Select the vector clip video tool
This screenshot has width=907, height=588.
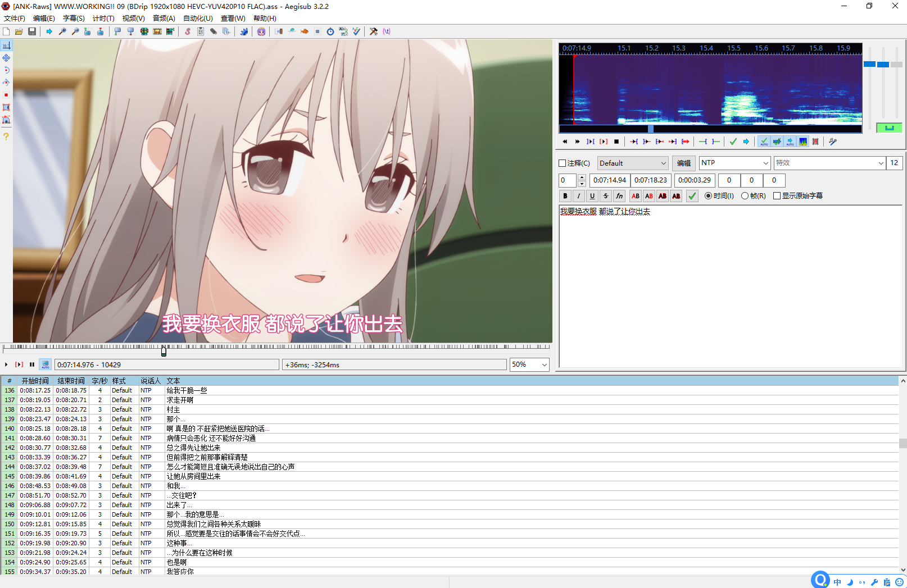[6, 120]
